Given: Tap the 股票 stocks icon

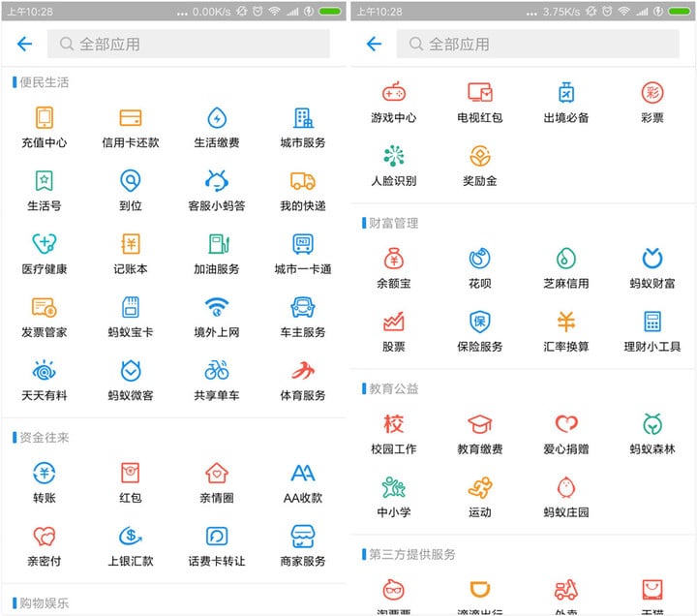Looking at the screenshot, I should point(393,322).
